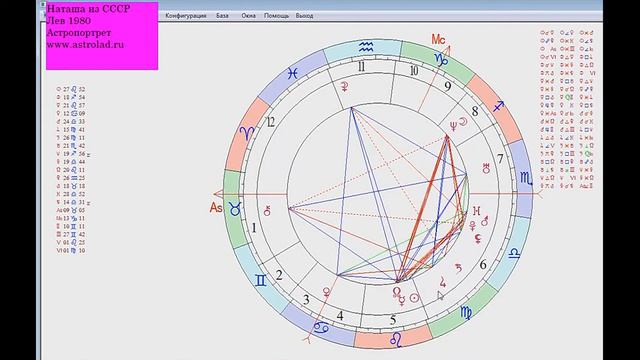This screenshot has width=640, height=360.
Task: Click the Jupiter glyph in the chart
Action: [443, 282]
